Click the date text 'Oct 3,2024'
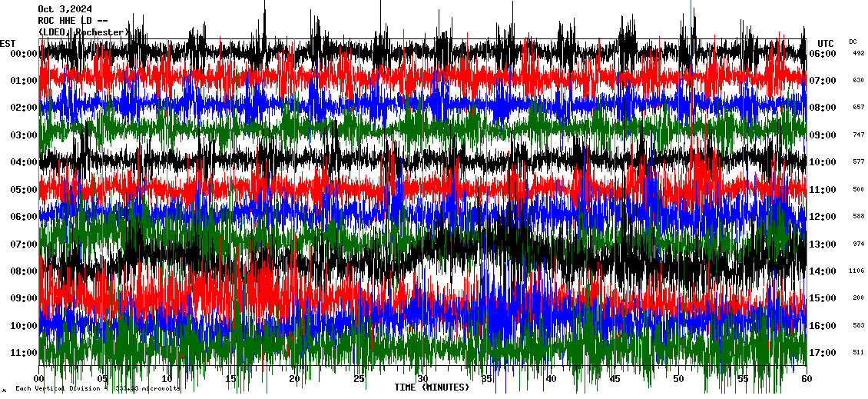The width and height of the screenshot is (868, 399). pos(65,9)
